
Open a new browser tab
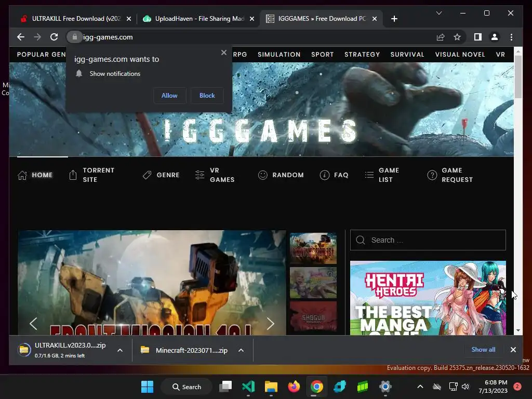click(x=394, y=19)
